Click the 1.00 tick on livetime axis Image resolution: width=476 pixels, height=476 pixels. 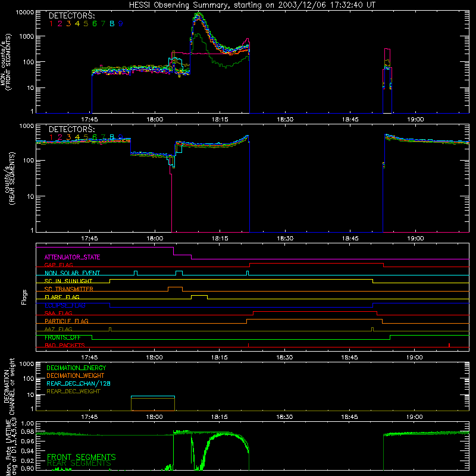coord(27,424)
